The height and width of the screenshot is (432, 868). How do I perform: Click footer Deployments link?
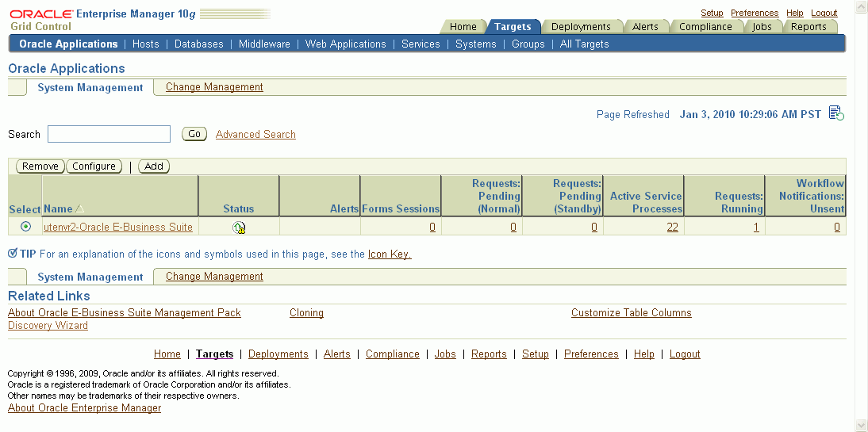coord(278,354)
